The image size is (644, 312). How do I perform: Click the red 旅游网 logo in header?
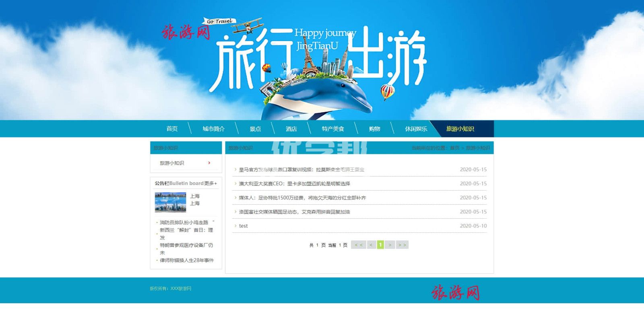[x=186, y=32]
